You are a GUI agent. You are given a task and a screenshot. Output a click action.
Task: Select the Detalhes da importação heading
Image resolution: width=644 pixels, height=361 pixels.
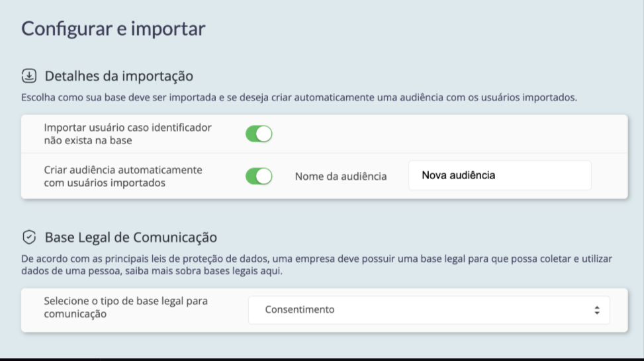tap(118, 76)
